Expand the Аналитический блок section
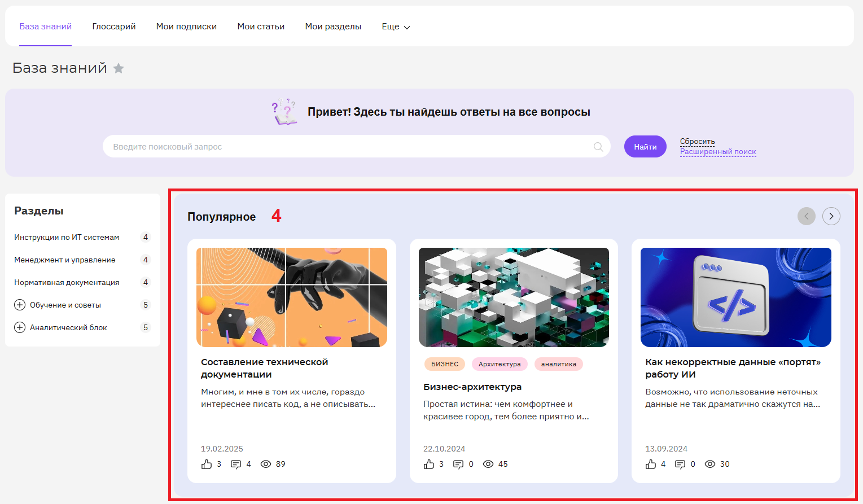This screenshot has width=863, height=504. coord(20,327)
